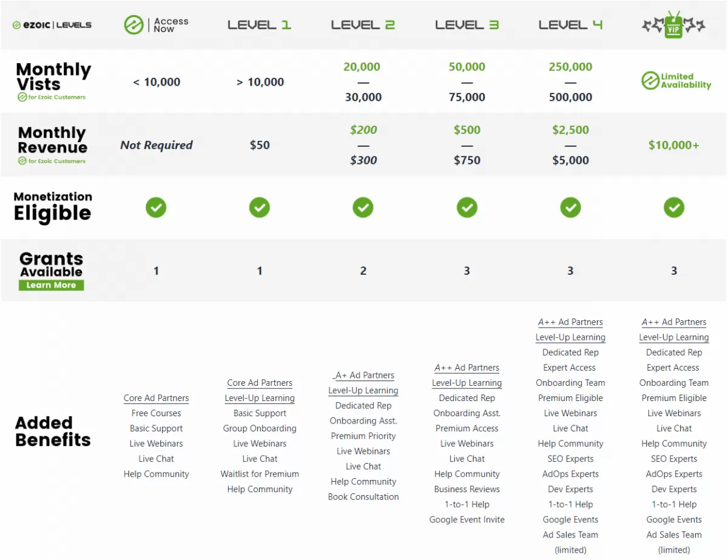Select the green "50,000" visits value
The height and width of the screenshot is (560, 728).
[467, 67]
